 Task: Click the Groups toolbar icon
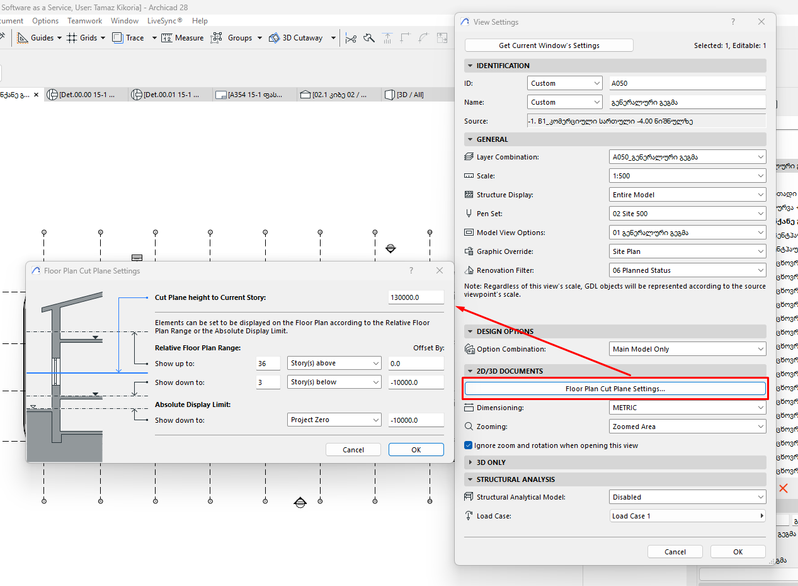[x=217, y=38]
